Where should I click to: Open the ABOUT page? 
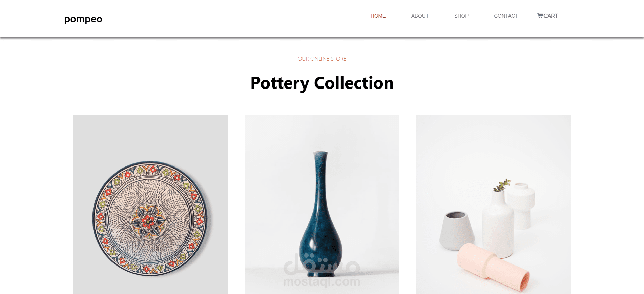(420, 16)
